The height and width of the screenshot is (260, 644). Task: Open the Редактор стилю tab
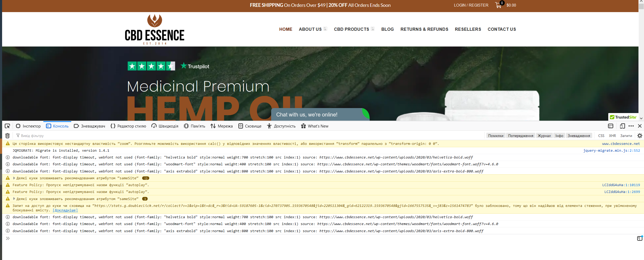coord(128,126)
